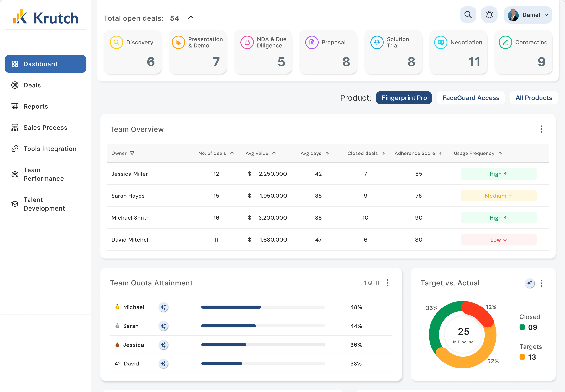Click the search magnifier icon

coord(468,15)
